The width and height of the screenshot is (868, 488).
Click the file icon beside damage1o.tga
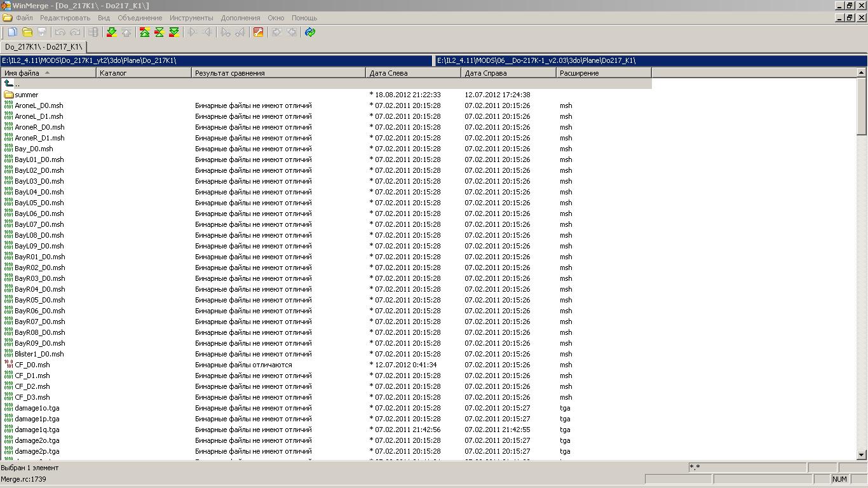pos(9,408)
